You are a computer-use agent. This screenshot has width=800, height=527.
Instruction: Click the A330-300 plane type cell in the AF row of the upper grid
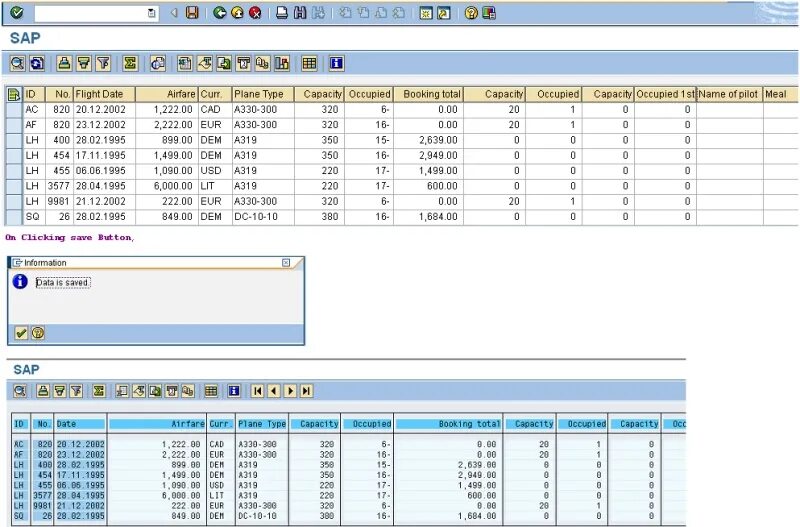click(x=263, y=125)
